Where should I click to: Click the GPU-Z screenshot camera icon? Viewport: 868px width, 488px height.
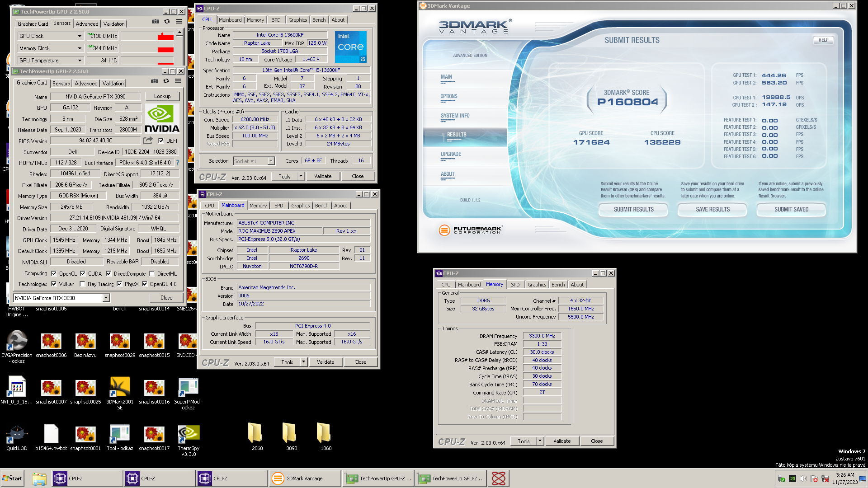155,81
